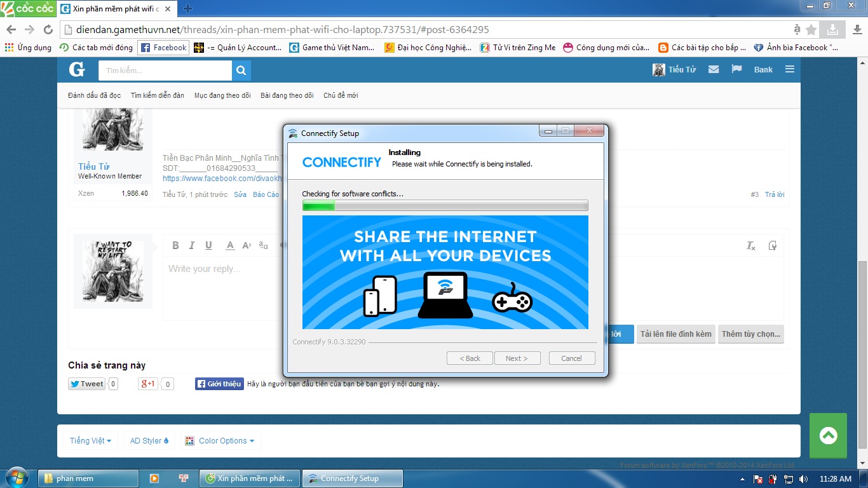Open Bài đang theo dõi
This screenshot has width=868, height=488.
coord(287,95)
